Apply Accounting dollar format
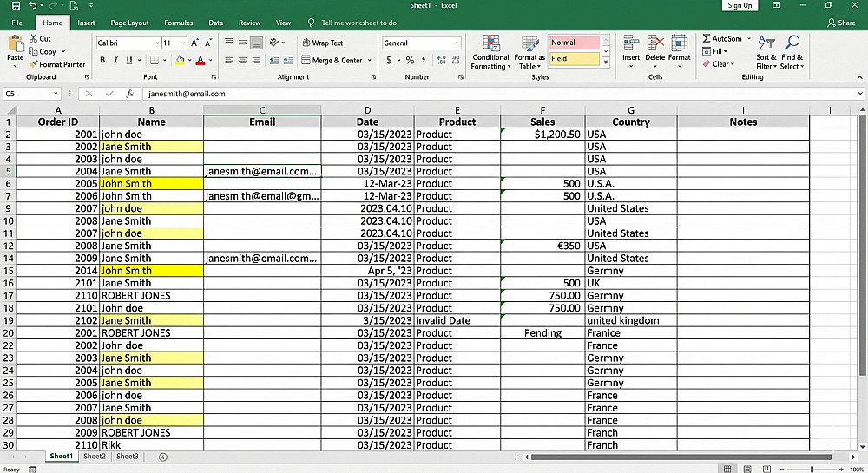Viewport: 868px width, 473px height. pos(389,60)
